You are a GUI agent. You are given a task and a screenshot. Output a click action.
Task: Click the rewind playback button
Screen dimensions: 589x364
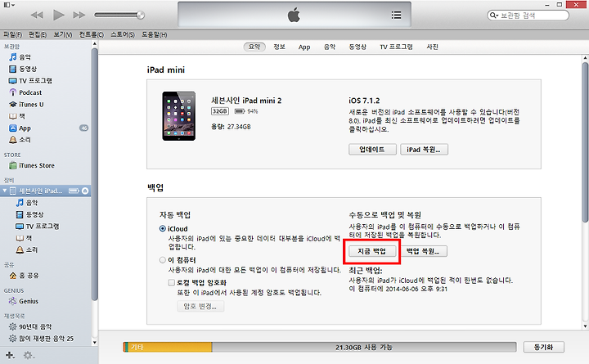click(x=37, y=15)
